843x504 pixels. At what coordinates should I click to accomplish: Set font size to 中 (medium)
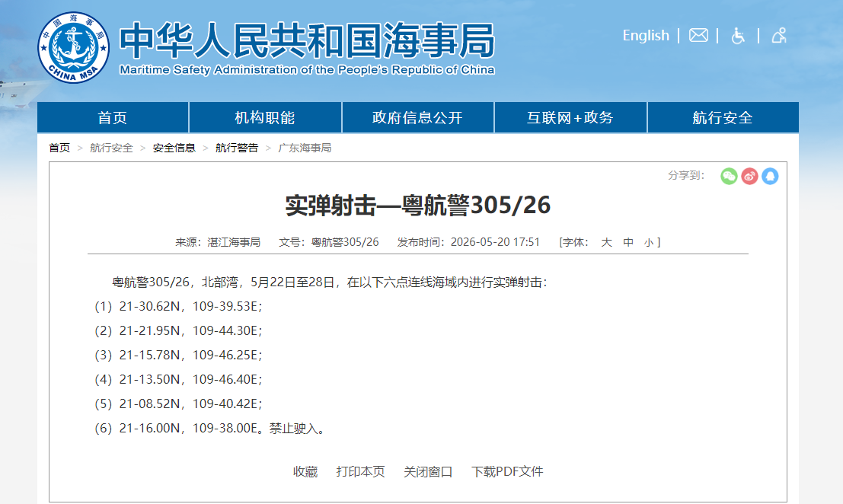(x=628, y=242)
